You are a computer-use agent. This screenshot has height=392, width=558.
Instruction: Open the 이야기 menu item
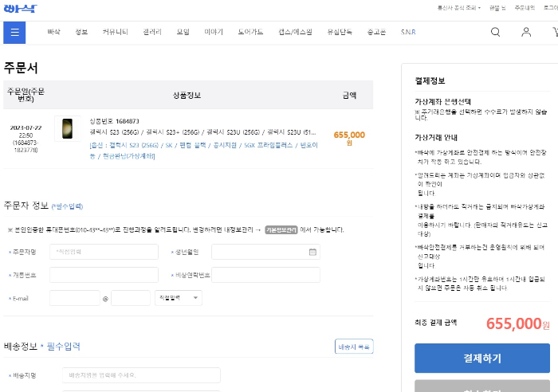click(214, 32)
